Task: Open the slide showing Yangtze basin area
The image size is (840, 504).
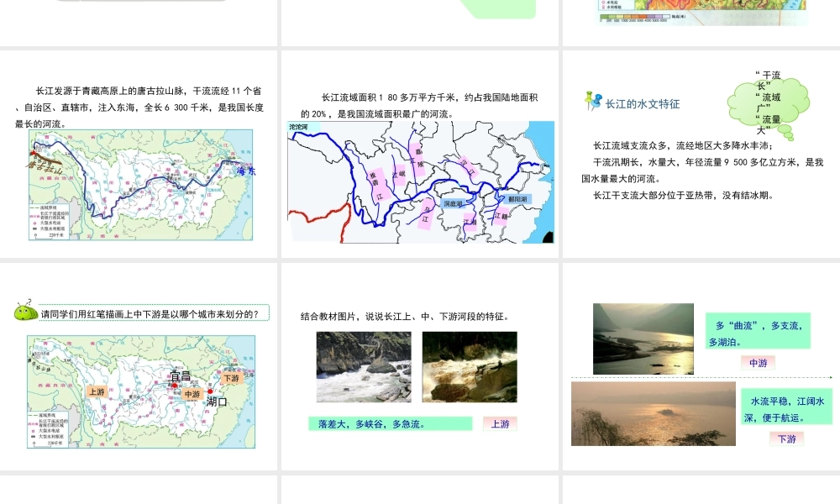Action: point(420,154)
